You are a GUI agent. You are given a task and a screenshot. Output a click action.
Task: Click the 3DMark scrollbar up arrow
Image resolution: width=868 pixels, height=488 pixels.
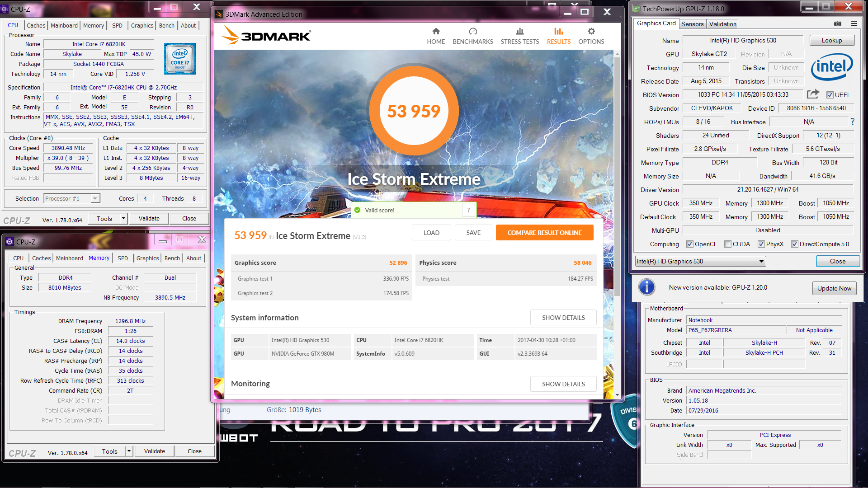[617, 54]
